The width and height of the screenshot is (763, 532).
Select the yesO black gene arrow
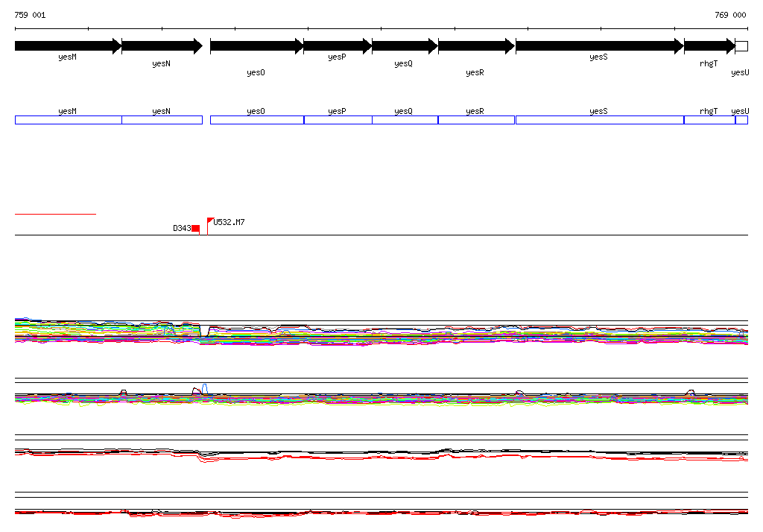point(257,46)
